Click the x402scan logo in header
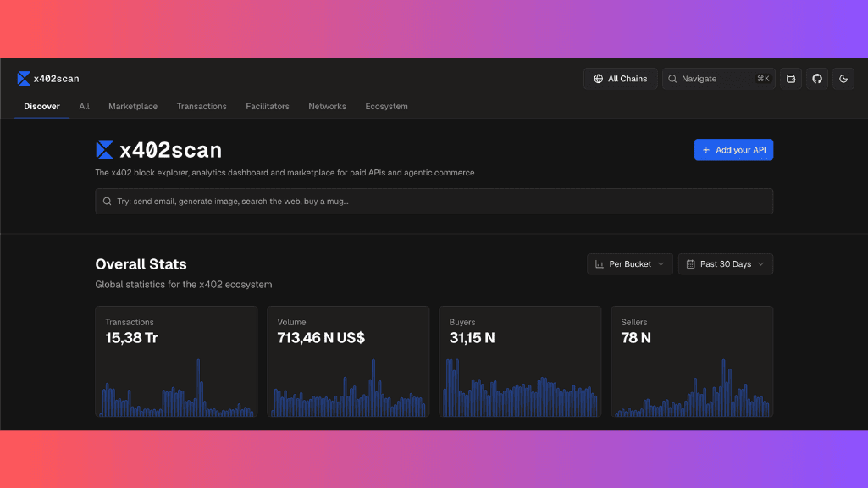 48,79
